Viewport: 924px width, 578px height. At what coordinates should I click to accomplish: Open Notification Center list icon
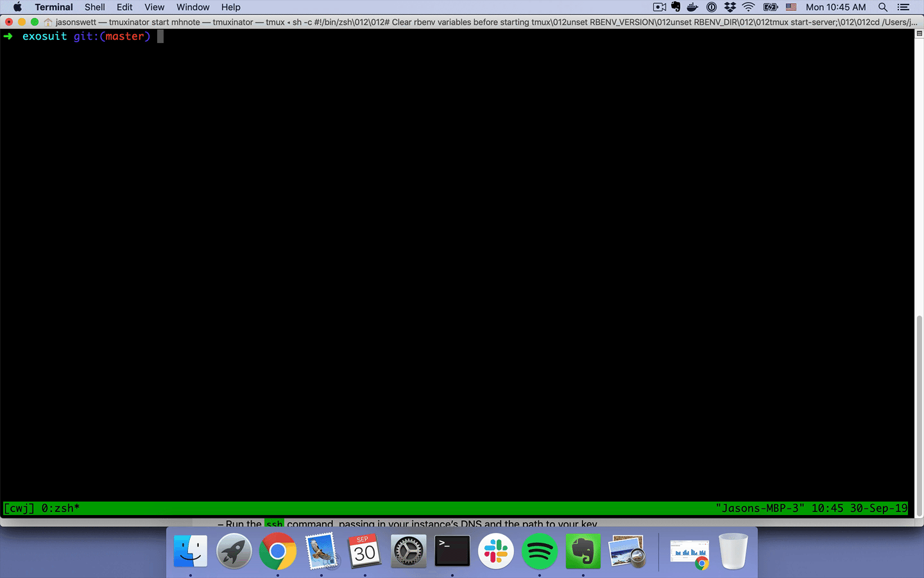pyautogui.click(x=903, y=7)
